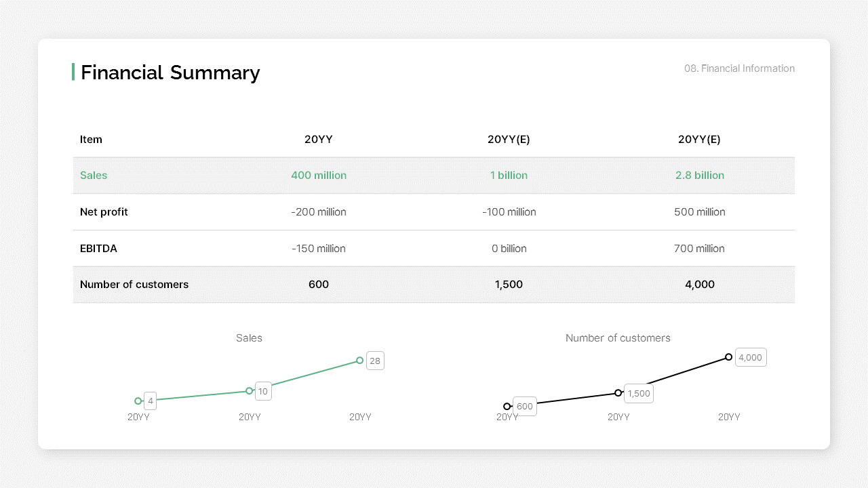Click the Number of customers chart title
868x488 pixels.
click(618, 338)
